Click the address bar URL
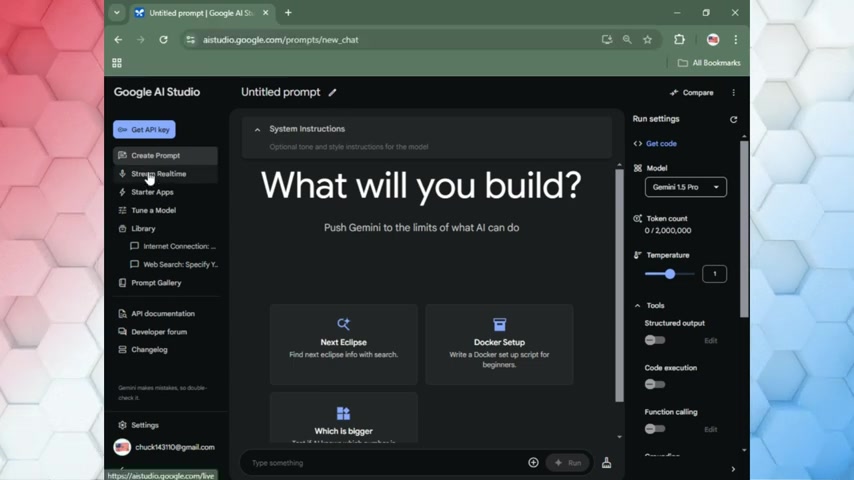The image size is (854, 480). coord(280,40)
